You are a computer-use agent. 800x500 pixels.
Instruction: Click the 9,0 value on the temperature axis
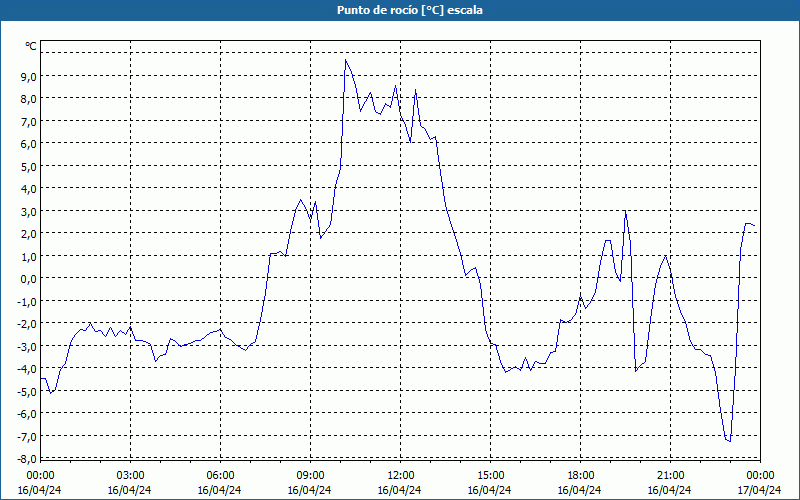click(28, 77)
